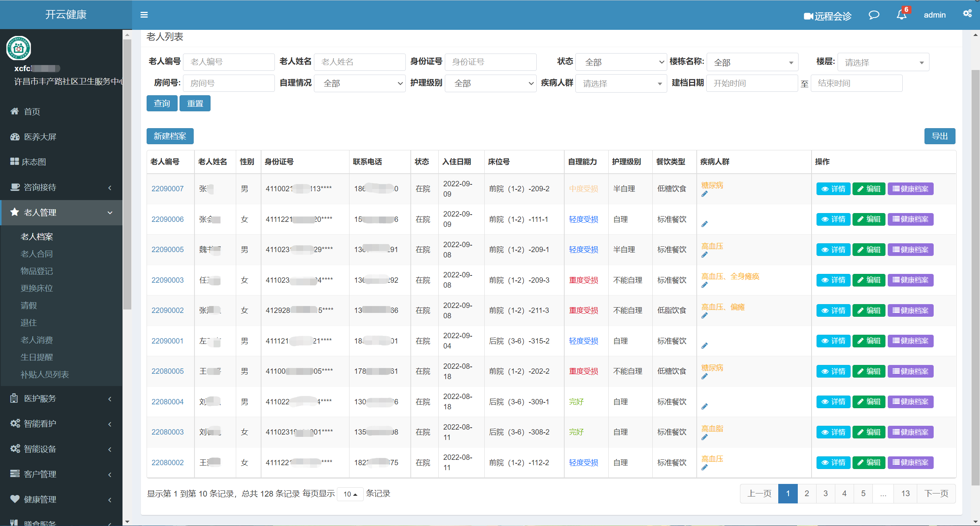Focus the 老人姓名 search field

tap(360, 62)
